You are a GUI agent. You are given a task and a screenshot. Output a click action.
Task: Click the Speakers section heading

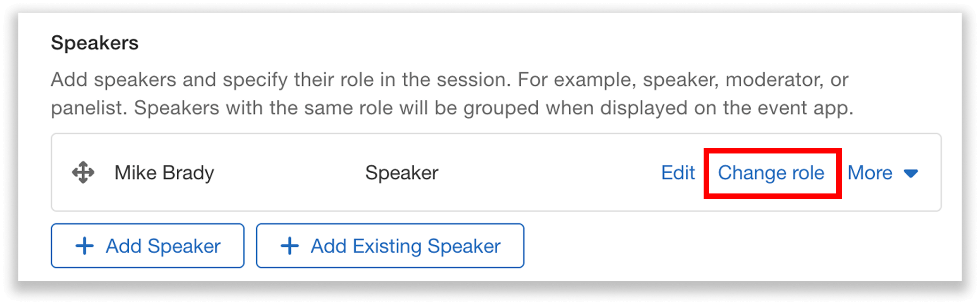[94, 43]
